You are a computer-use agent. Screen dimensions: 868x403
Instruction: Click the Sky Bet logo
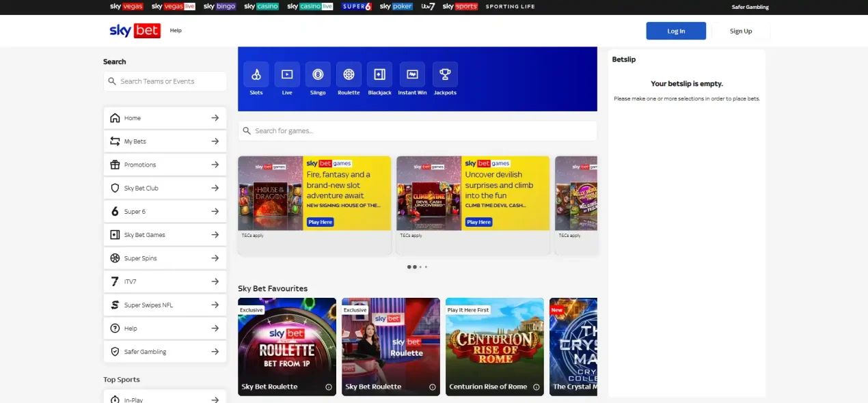click(x=135, y=31)
